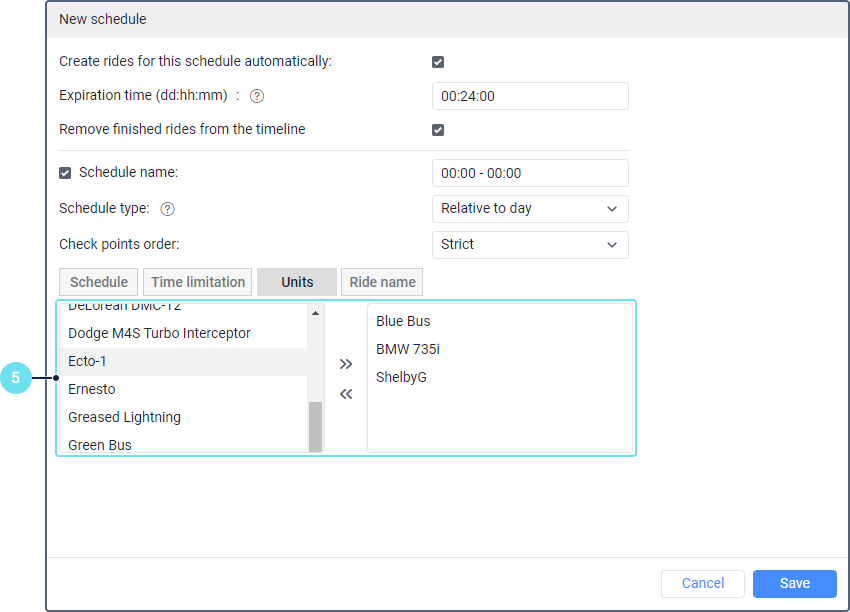The image size is (850, 612).
Task: Cancel the new schedule dialog
Action: tap(703, 584)
